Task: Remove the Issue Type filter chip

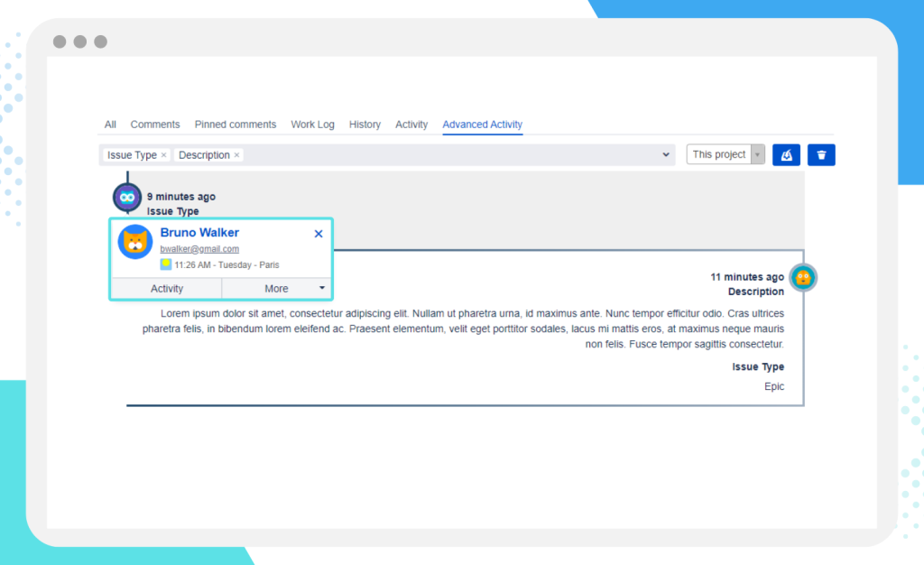Action: (x=164, y=154)
